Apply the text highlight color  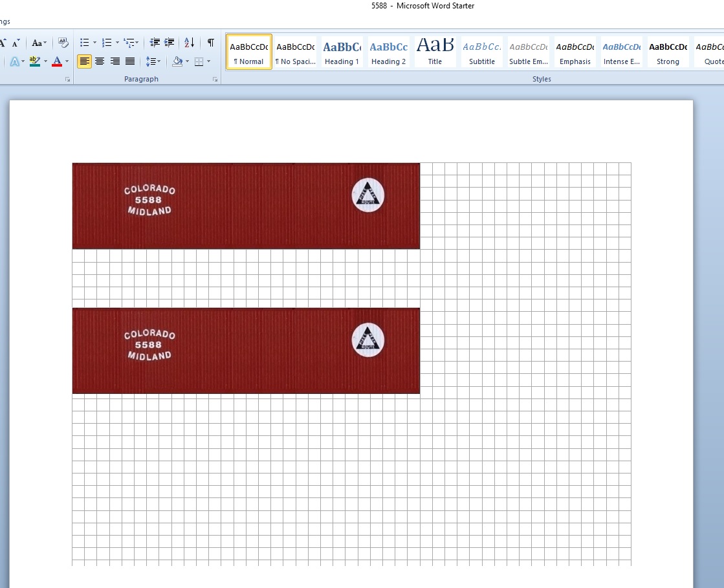(x=35, y=61)
